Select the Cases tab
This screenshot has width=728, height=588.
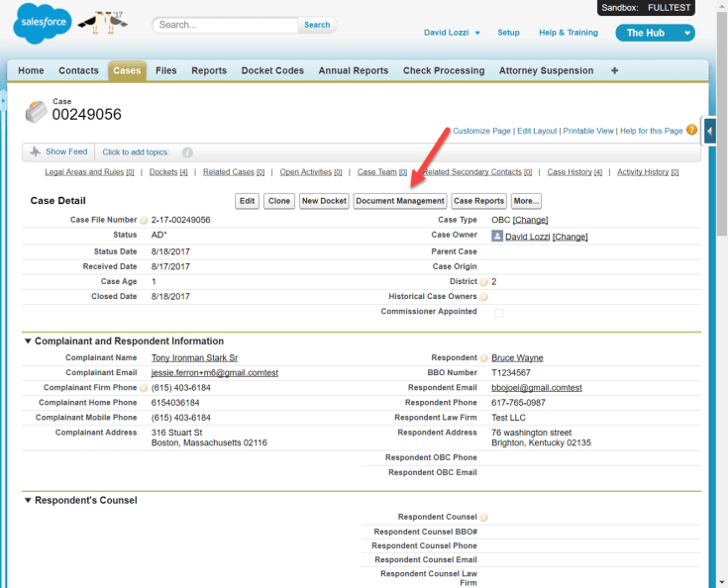127,70
